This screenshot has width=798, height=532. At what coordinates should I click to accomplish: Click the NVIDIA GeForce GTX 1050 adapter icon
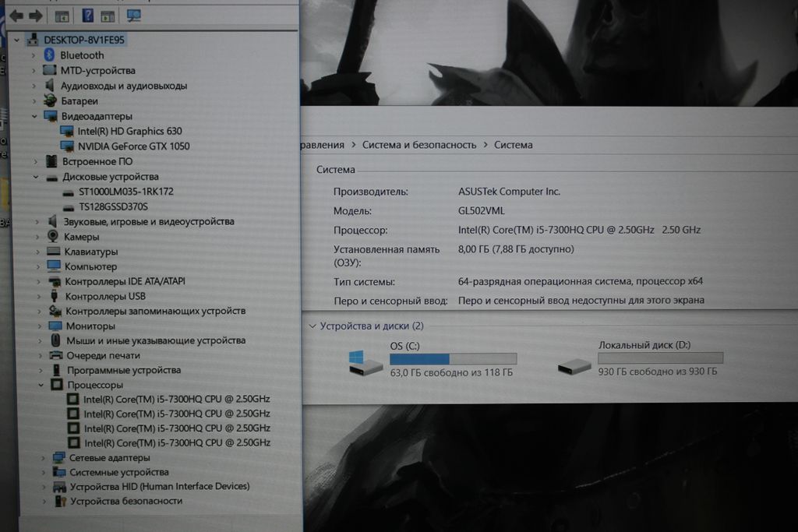point(67,146)
